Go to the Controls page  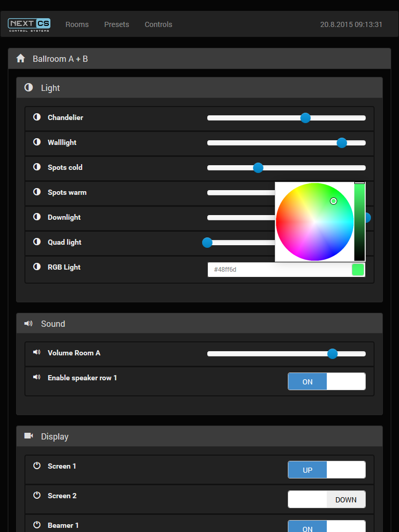(x=158, y=24)
